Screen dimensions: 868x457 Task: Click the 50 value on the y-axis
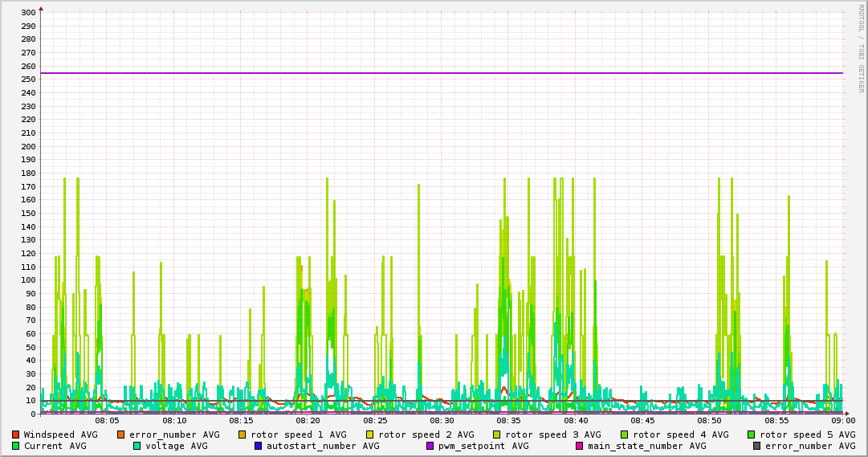point(31,347)
